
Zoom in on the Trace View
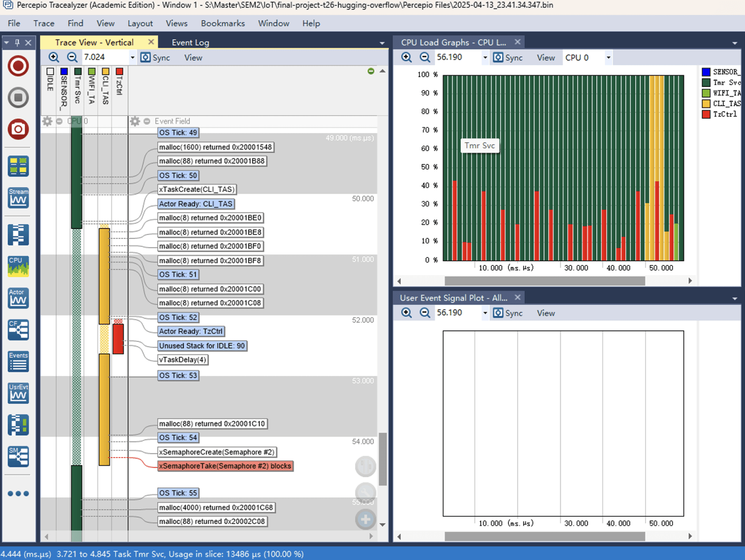54,57
